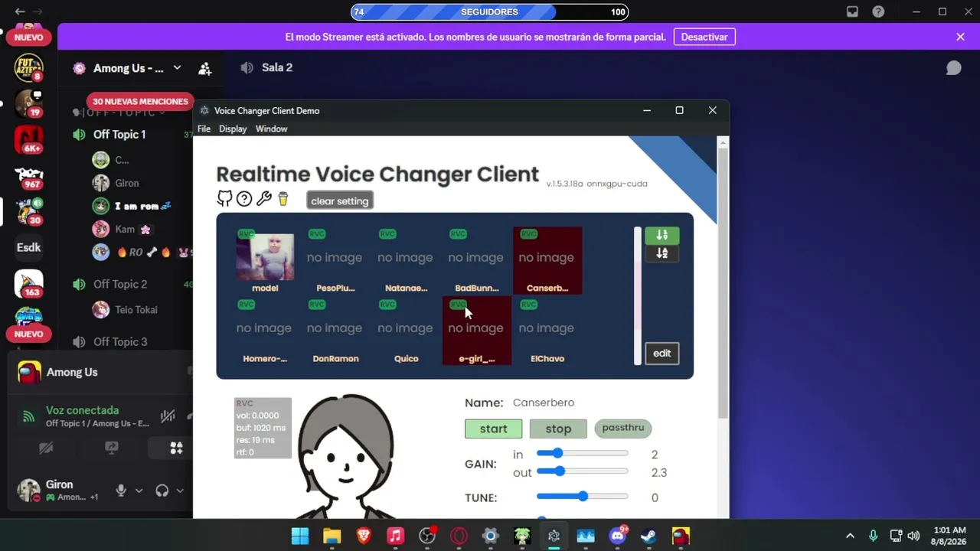Open File Explorer from the taskbar
The image size is (980, 551).
(332, 536)
